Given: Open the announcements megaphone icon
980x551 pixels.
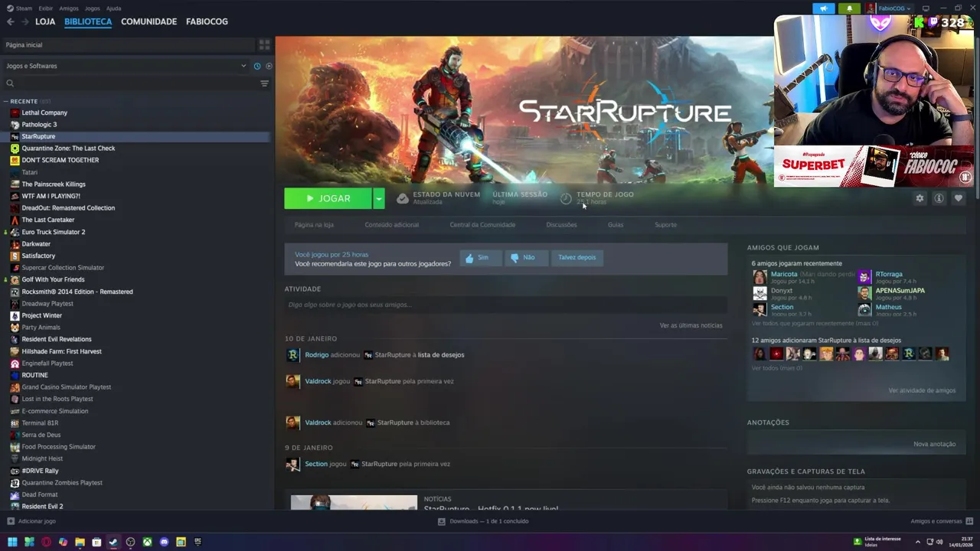Looking at the screenshot, I should (x=824, y=8).
